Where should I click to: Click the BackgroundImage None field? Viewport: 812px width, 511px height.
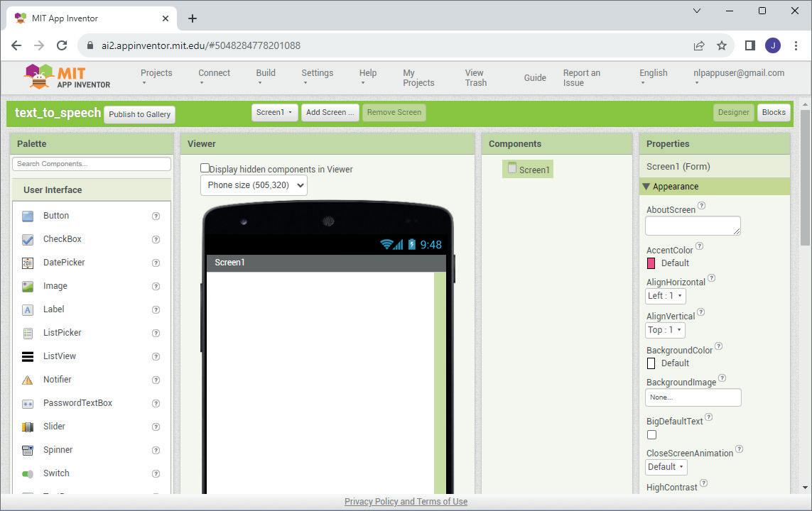point(693,397)
